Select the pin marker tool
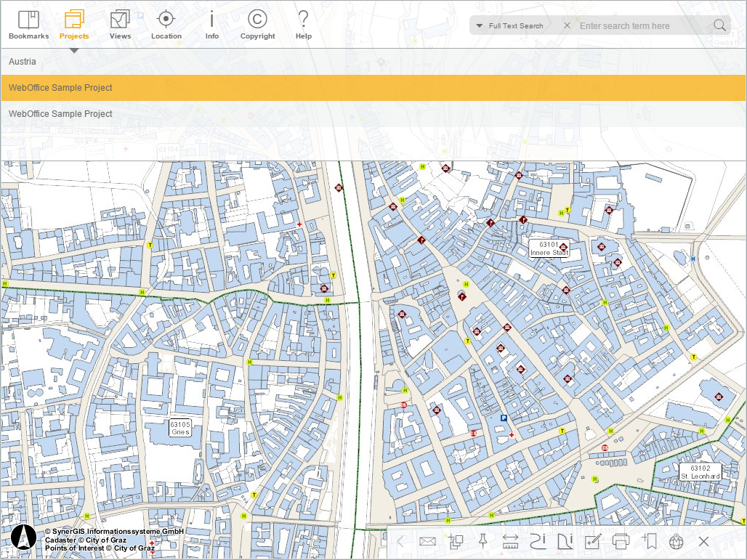Image resolution: width=747 pixels, height=560 pixels. [x=482, y=541]
